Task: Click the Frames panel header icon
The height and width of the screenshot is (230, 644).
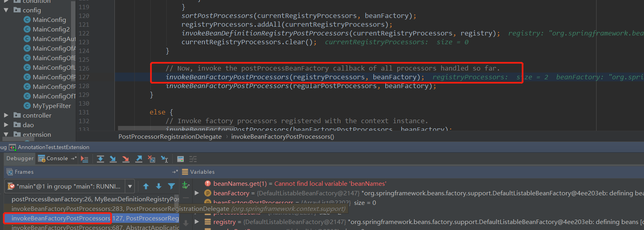Action: [10, 172]
